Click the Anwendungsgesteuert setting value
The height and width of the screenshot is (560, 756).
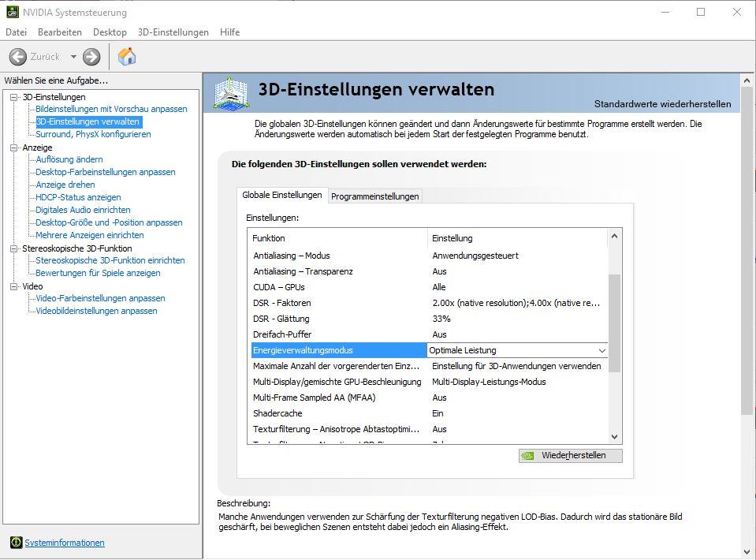click(x=475, y=256)
